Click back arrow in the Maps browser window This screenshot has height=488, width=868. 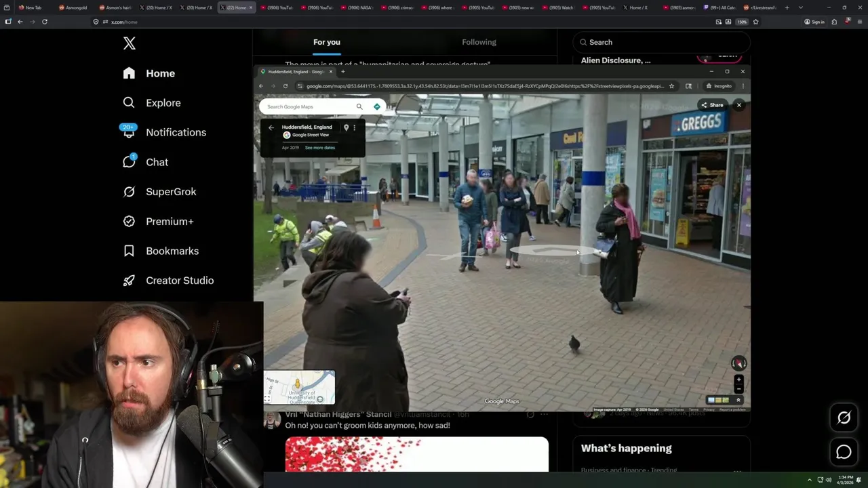pyautogui.click(x=261, y=86)
